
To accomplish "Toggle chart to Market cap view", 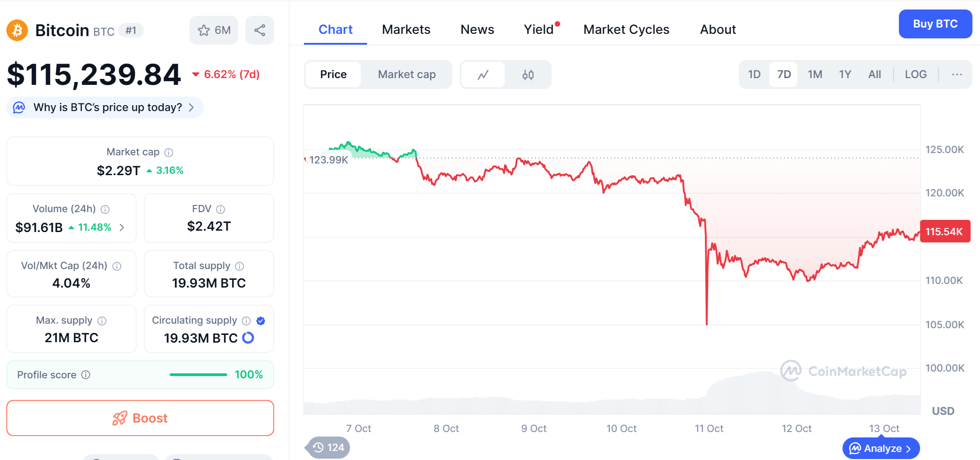I will click(406, 74).
